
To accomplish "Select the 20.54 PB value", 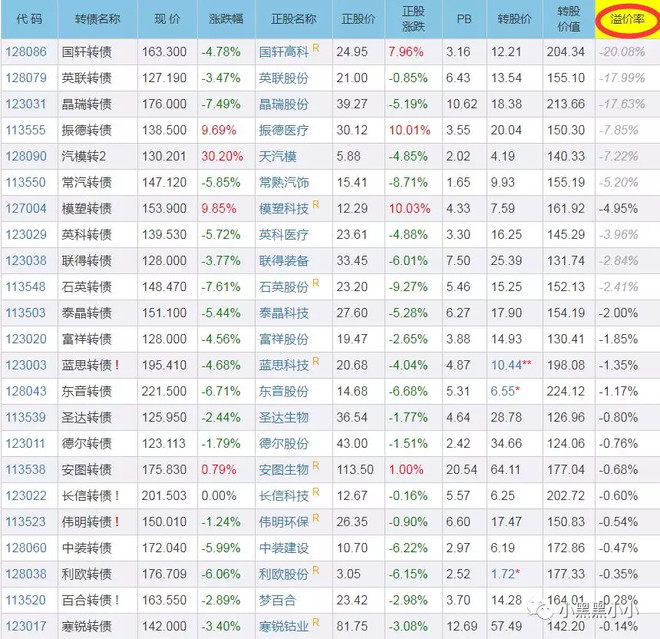I will (x=462, y=469).
